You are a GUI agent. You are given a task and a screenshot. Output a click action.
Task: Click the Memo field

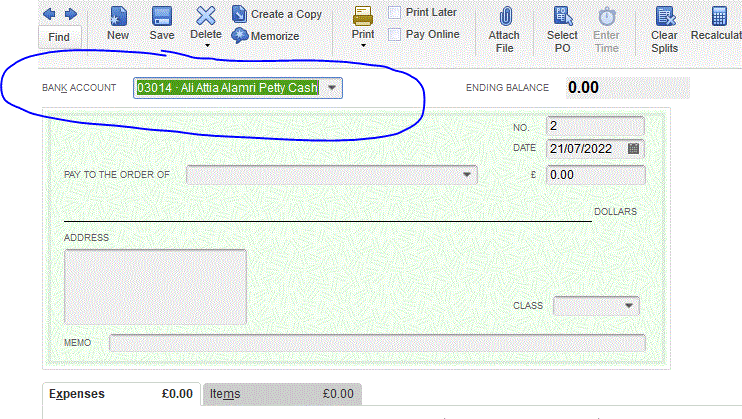377,343
